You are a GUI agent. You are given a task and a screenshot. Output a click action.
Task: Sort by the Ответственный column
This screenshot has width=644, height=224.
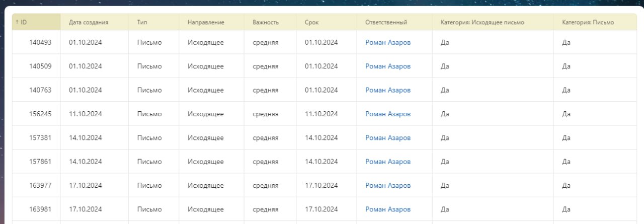pos(386,23)
